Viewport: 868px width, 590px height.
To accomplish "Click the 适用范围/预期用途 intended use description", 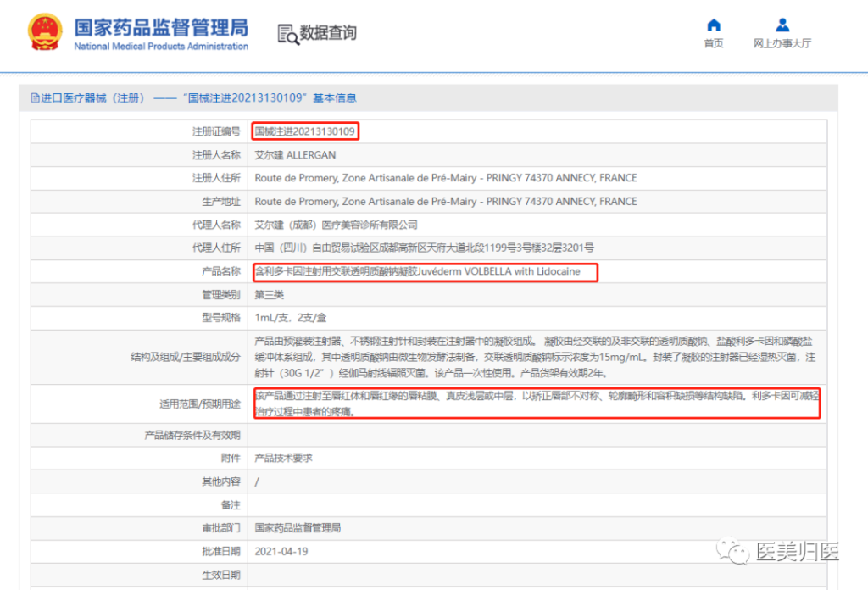I will pos(537,404).
